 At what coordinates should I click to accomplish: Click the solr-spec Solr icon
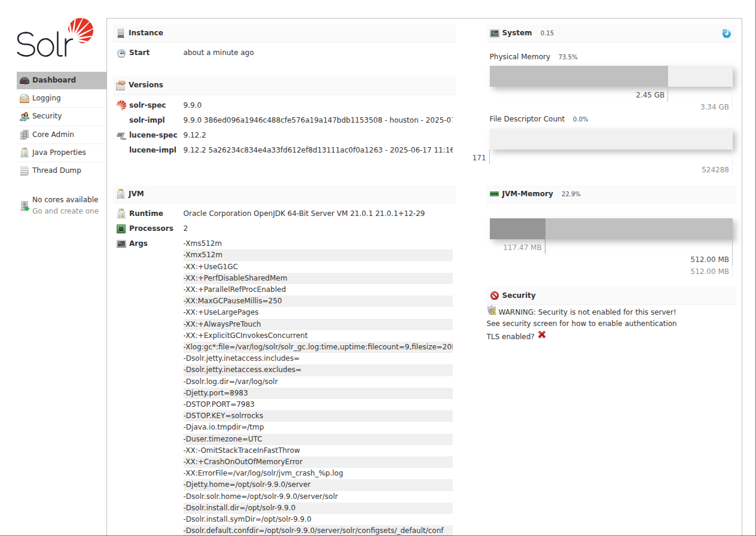(121, 105)
